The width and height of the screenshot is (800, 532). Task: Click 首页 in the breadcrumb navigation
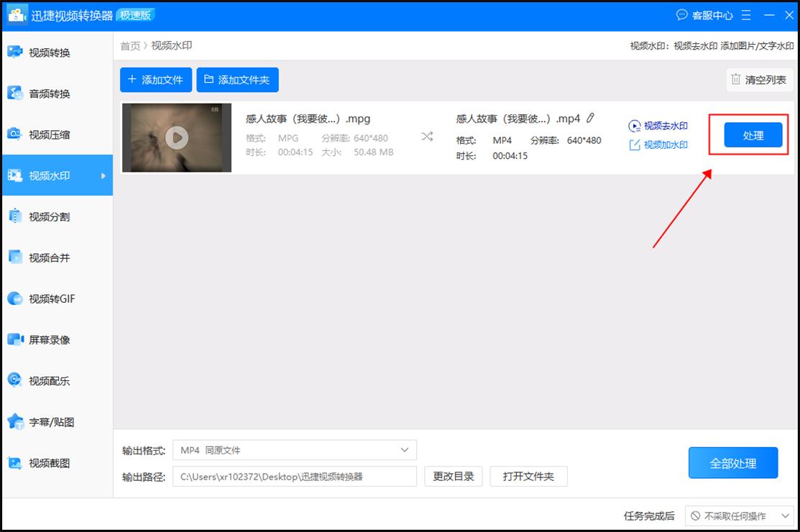click(129, 45)
